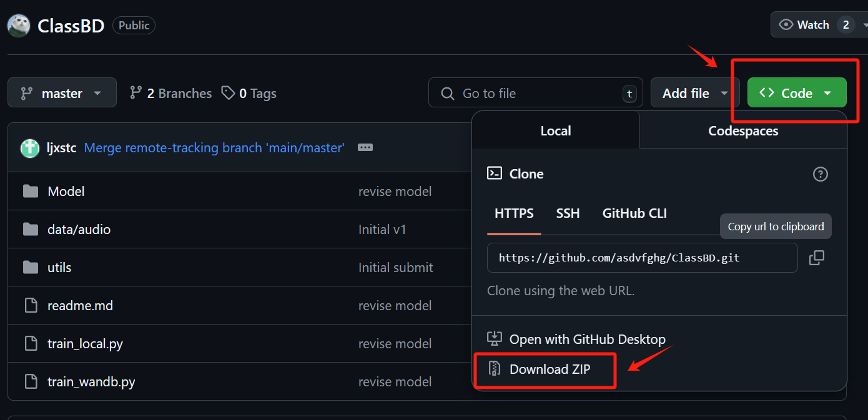The width and height of the screenshot is (868, 420).
Task: Copy the clone URL to clipboard icon
Action: click(817, 258)
